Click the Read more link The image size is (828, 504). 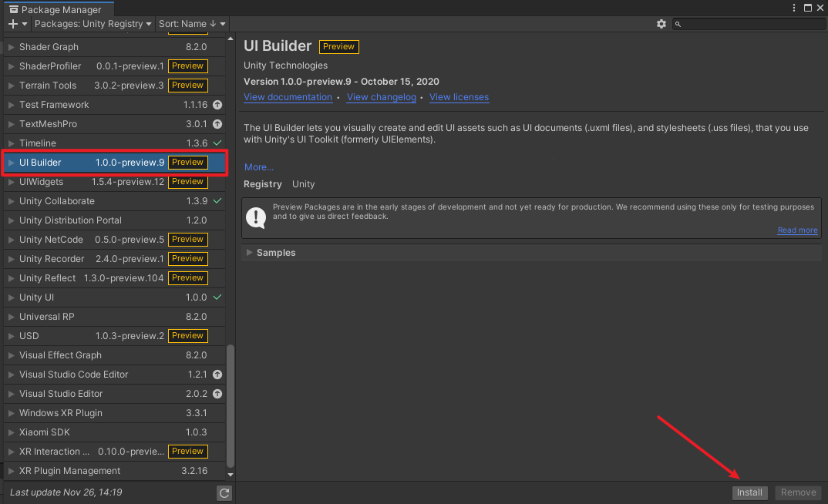point(797,230)
